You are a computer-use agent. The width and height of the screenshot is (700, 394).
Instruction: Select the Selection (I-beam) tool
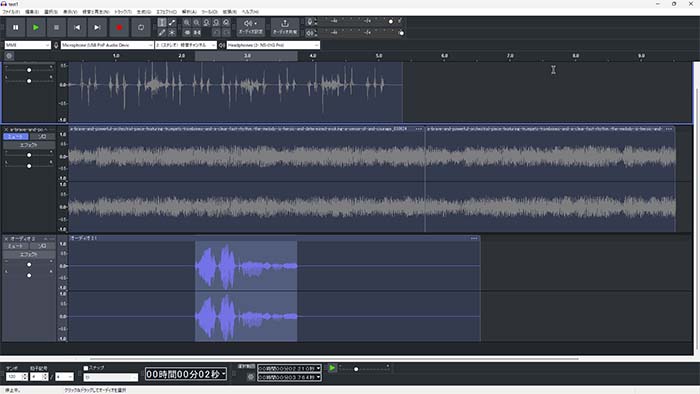tap(162, 23)
